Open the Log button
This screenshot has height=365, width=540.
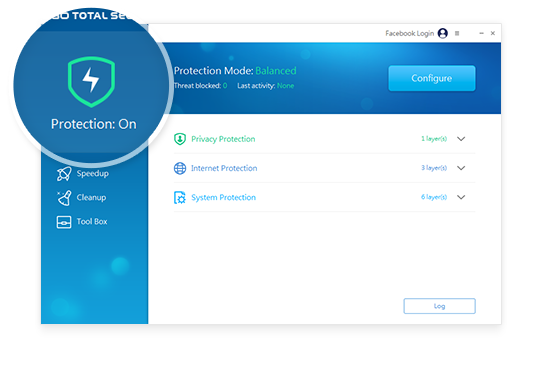[x=439, y=306]
